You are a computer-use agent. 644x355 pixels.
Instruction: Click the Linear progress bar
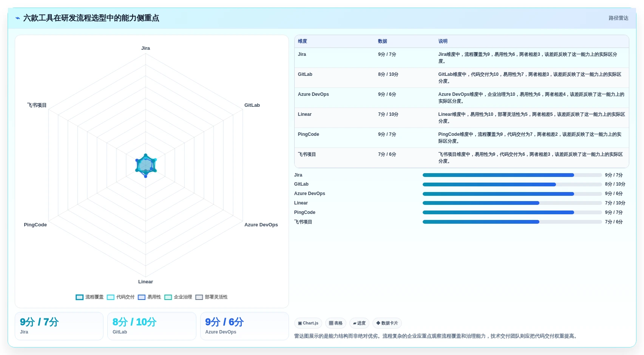[x=512, y=203]
